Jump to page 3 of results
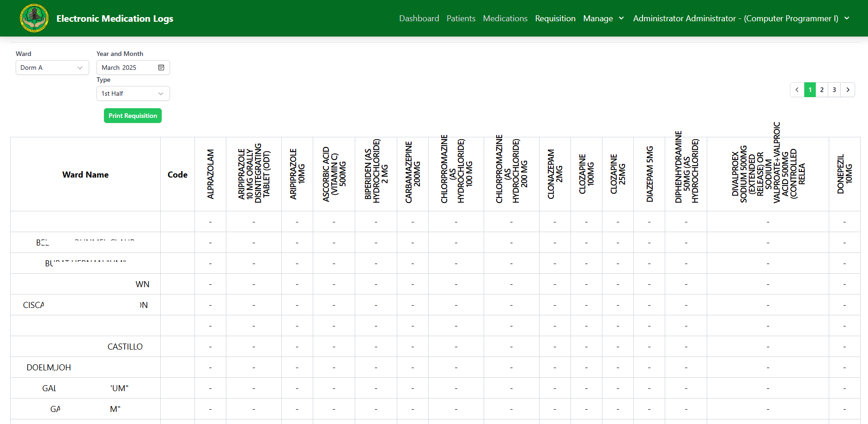The width and height of the screenshot is (868, 424). click(x=834, y=90)
